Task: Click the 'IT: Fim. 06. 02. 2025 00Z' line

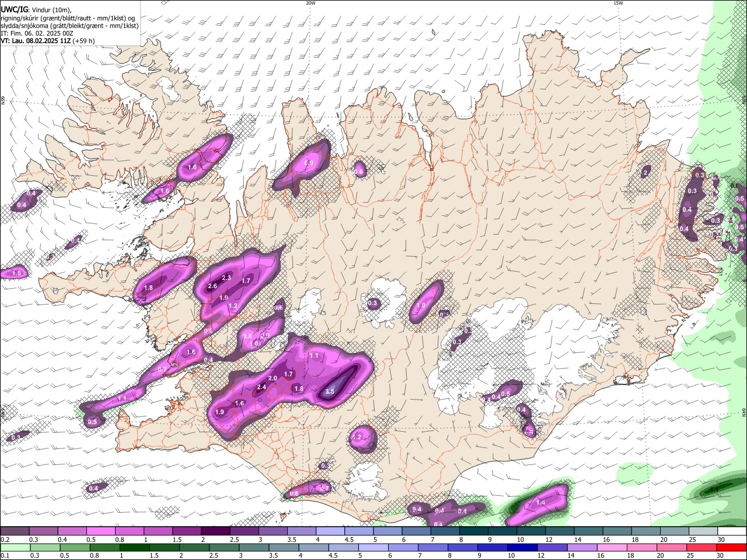Action: click(x=37, y=33)
